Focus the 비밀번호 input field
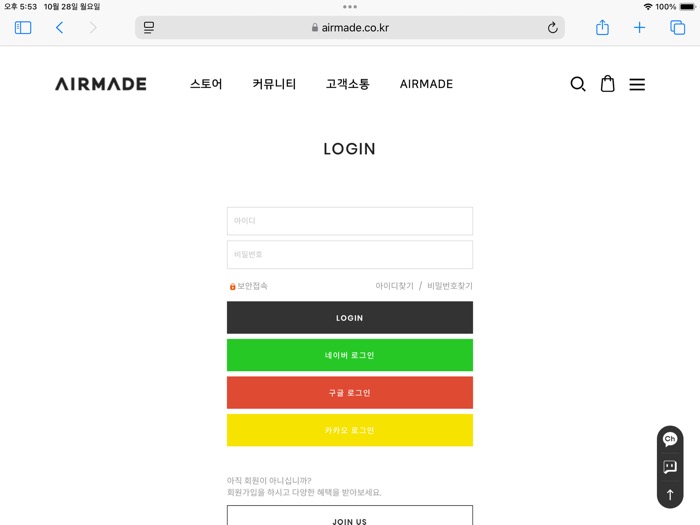 tap(350, 254)
